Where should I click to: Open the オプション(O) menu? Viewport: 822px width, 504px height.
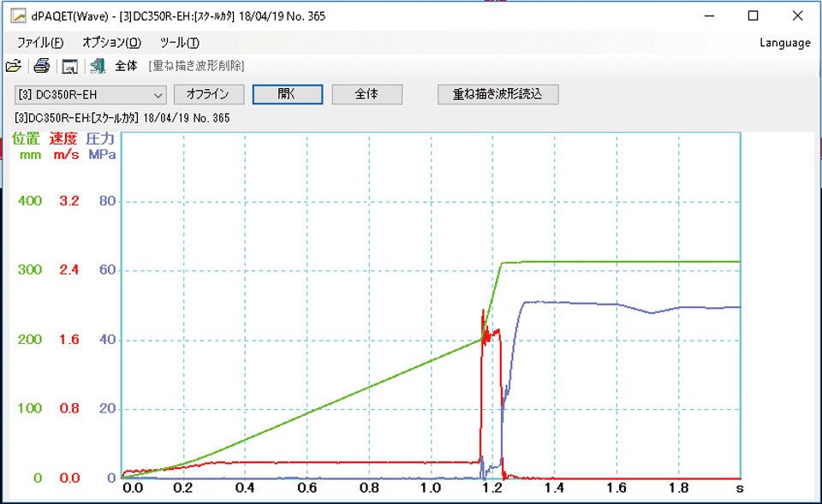(111, 43)
